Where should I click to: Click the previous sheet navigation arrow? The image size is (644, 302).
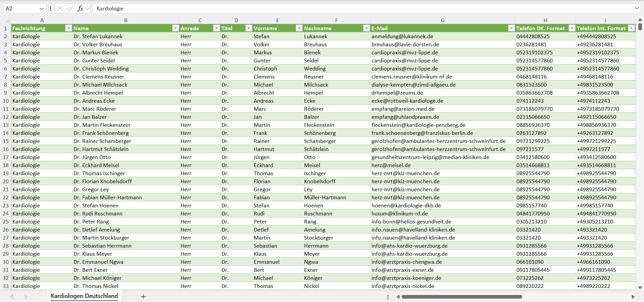pos(12,297)
